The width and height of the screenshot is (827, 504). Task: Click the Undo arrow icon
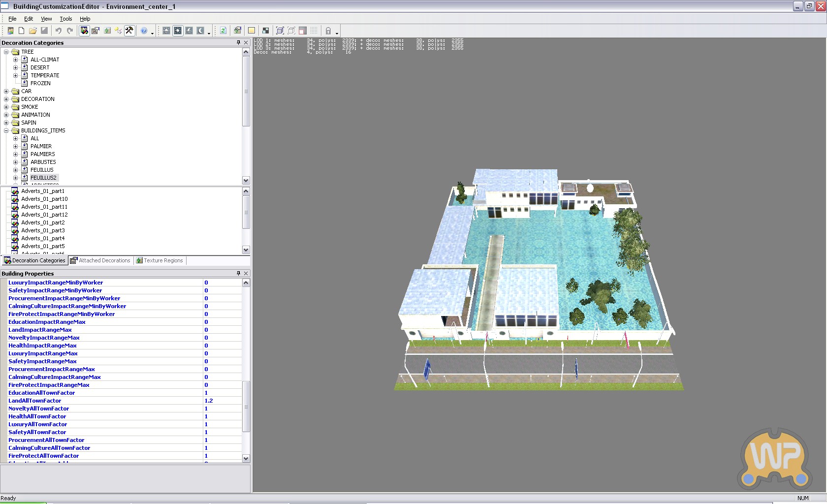pos(59,31)
